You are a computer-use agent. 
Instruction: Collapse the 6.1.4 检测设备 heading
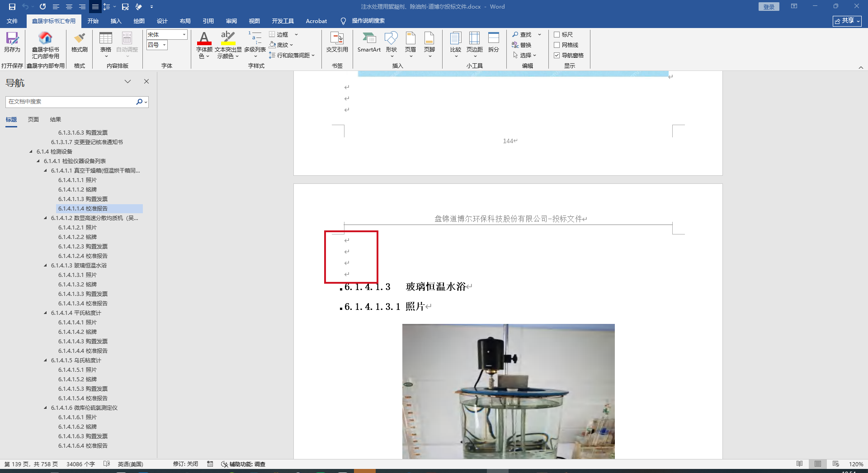coord(31,152)
